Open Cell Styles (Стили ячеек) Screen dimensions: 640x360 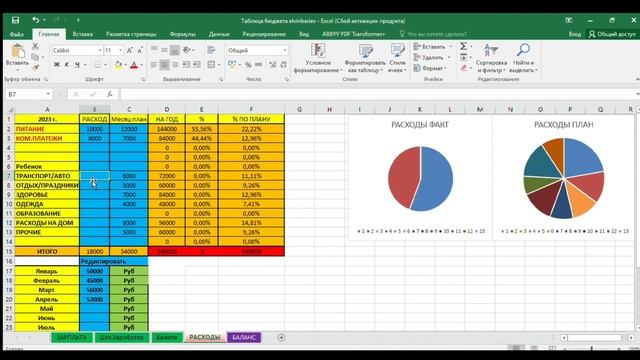pos(397,58)
